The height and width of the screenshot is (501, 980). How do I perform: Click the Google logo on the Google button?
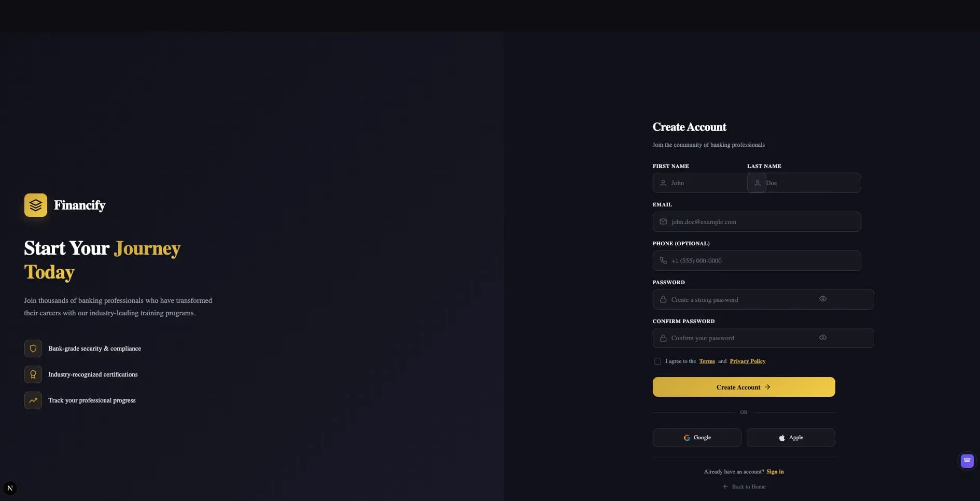[687, 437]
